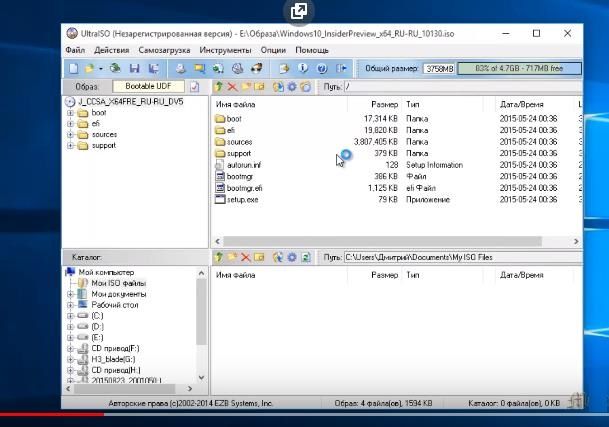Click the Make CD/DVD image icon
The width and height of the screenshot is (609, 427).
pyautogui.click(x=180, y=68)
